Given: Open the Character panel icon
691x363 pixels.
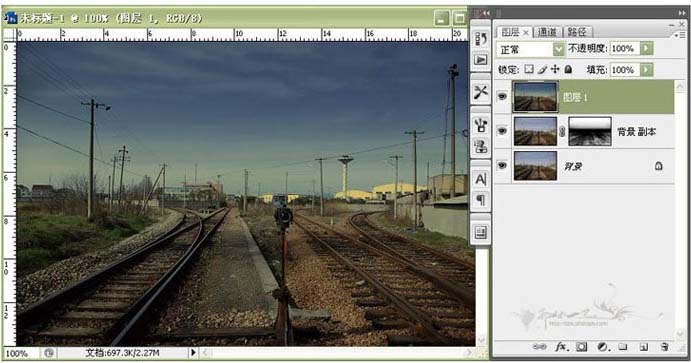Looking at the screenshot, I should (x=481, y=179).
